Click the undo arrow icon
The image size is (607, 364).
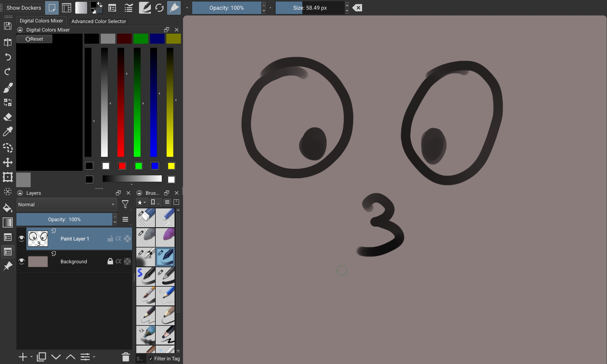tap(8, 57)
